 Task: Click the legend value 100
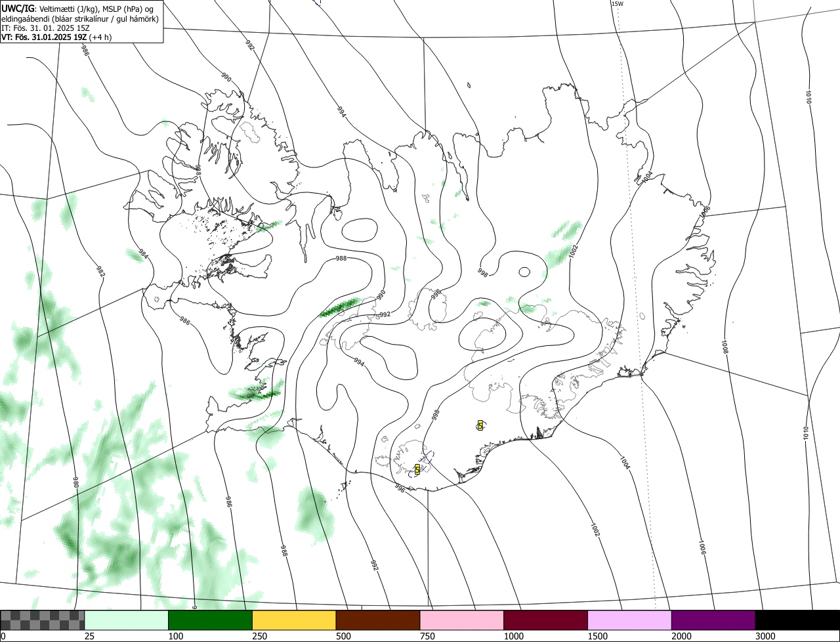click(176, 636)
